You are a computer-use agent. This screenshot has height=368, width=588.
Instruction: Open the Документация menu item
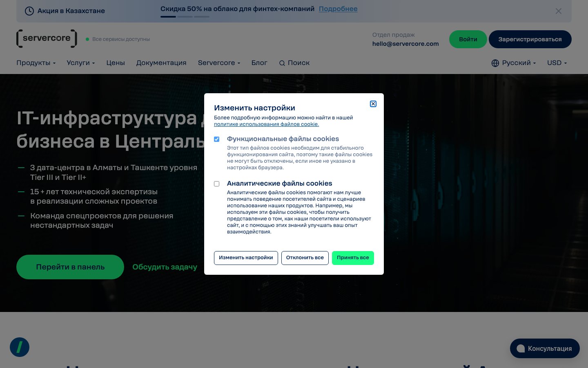(x=161, y=63)
